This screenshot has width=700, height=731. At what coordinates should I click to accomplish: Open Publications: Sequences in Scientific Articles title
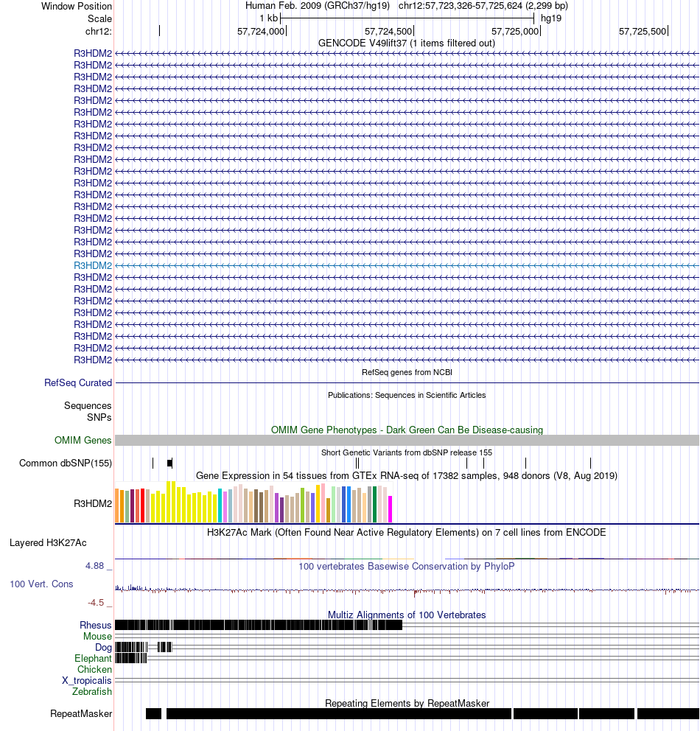(407, 395)
